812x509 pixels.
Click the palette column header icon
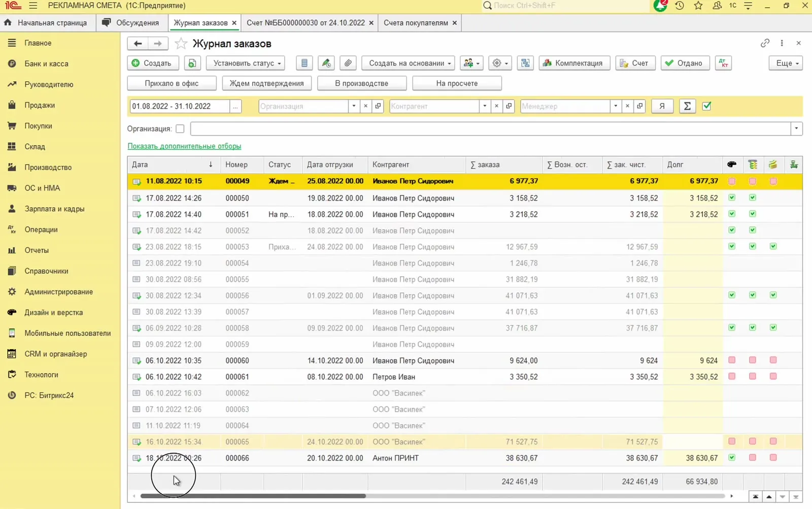click(732, 164)
